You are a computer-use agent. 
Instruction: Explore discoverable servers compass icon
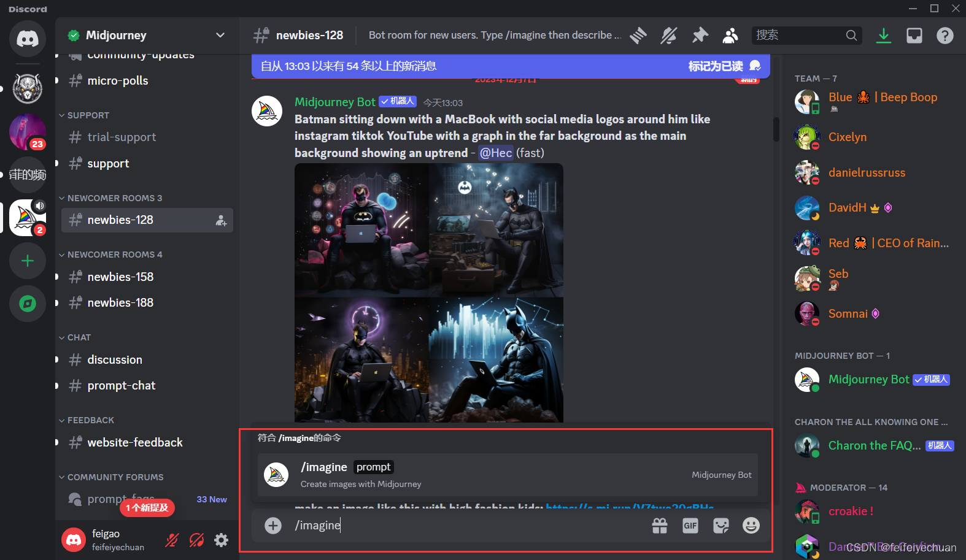point(28,304)
